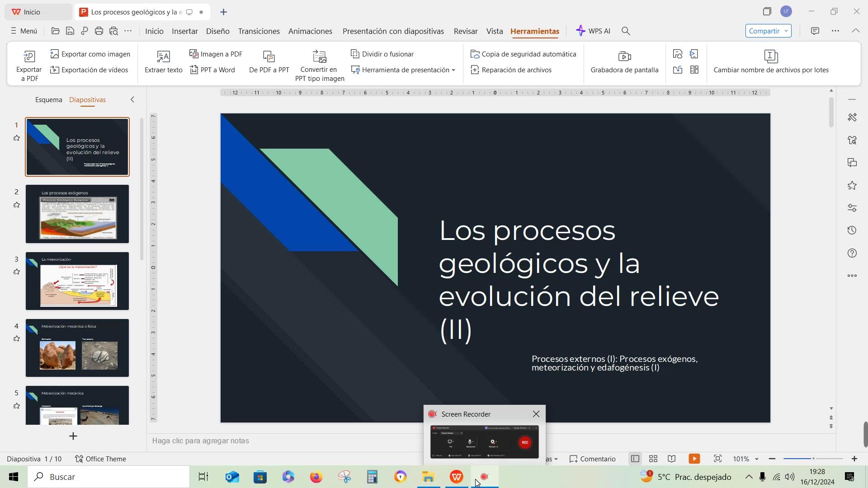This screenshot has height=488, width=868.
Task: Toggle normal view button in status bar
Action: tap(635, 459)
